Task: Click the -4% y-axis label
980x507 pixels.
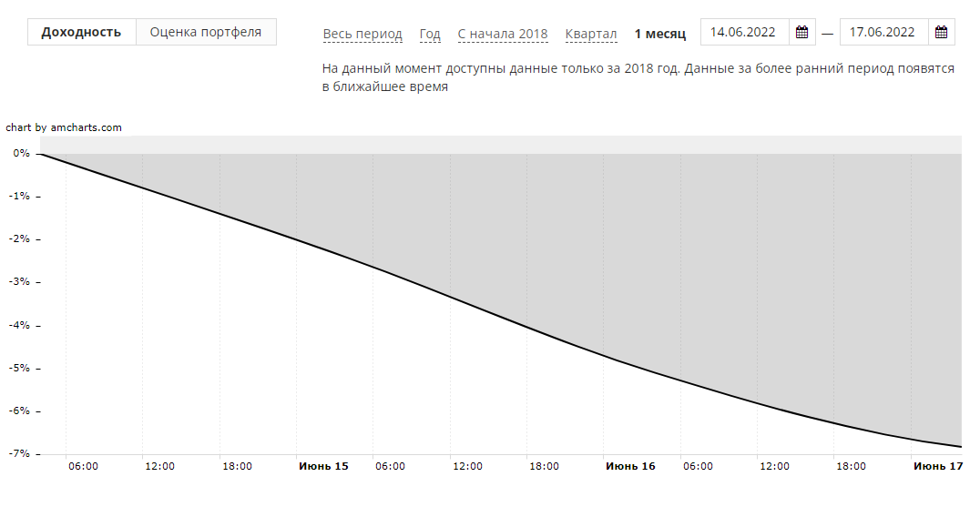Action: click(19, 325)
